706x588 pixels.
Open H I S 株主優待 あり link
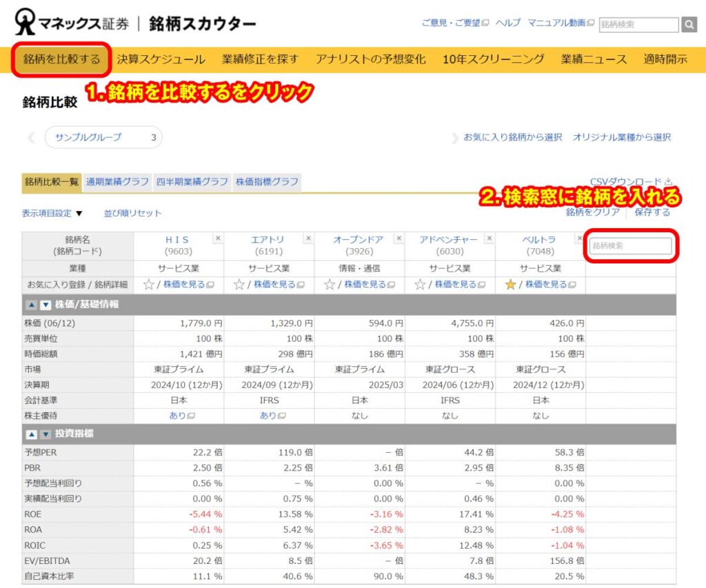[182, 416]
